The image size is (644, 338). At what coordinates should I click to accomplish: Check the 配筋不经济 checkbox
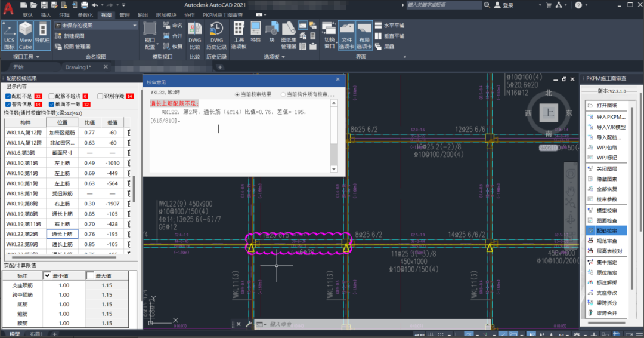(51, 96)
